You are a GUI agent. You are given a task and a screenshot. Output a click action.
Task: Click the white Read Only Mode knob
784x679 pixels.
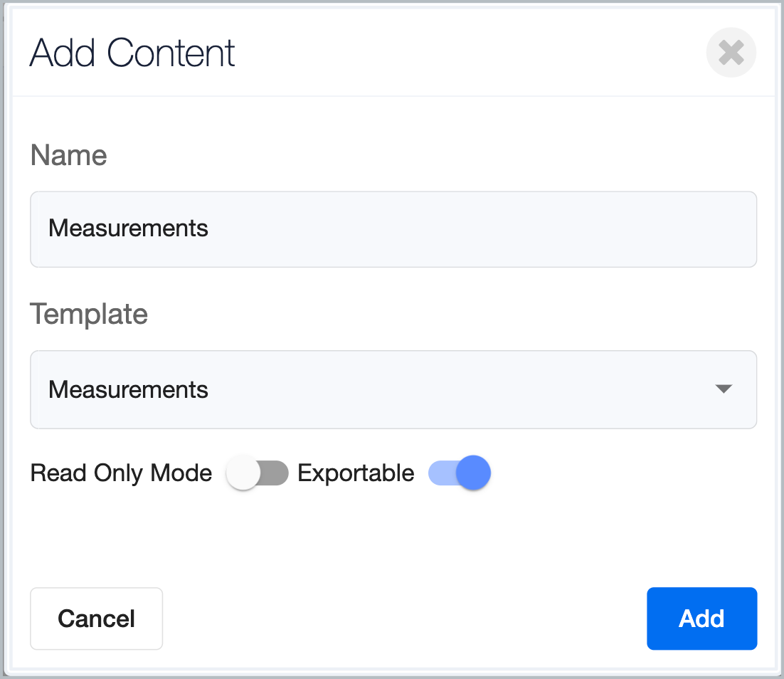pyautogui.click(x=243, y=473)
